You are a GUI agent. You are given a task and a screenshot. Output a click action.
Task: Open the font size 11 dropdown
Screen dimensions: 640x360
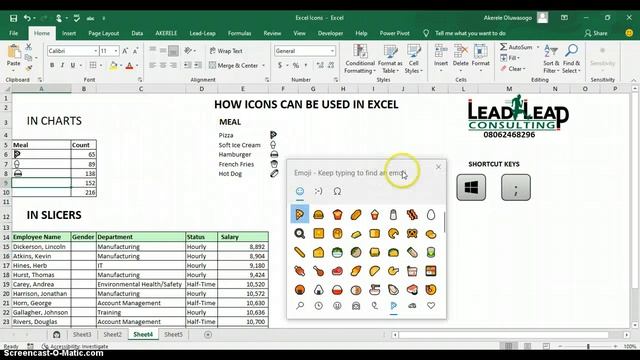tap(116, 51)
